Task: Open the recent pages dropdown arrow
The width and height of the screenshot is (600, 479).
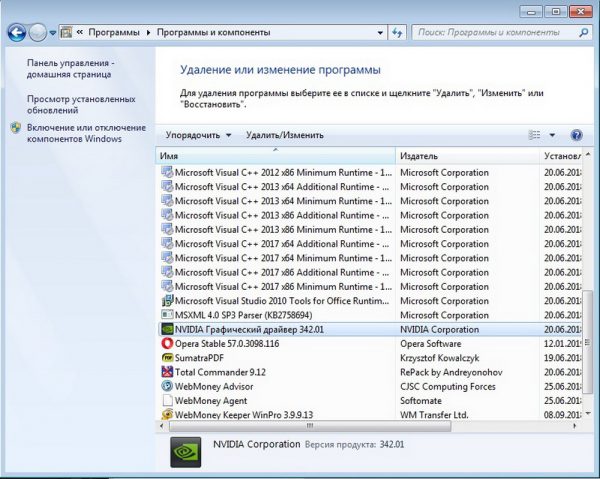Action: point(53,33)
